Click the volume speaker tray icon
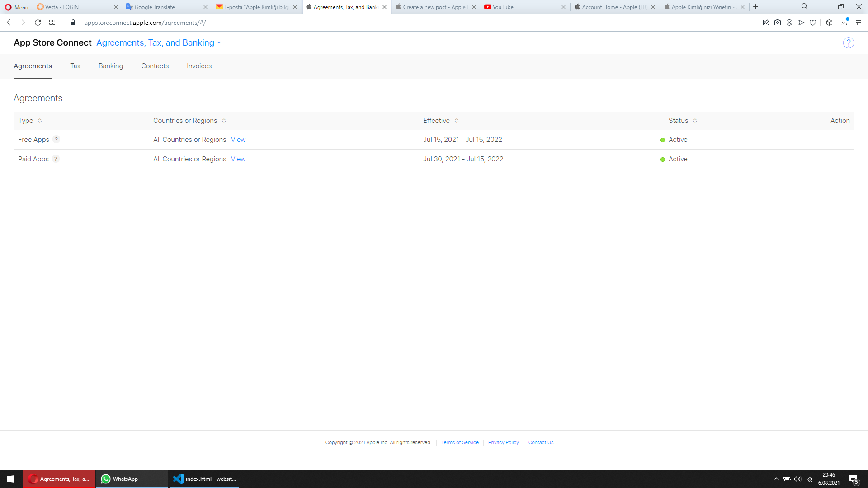The height and width of the screenshot is (488, 868). tap(797, 479)
